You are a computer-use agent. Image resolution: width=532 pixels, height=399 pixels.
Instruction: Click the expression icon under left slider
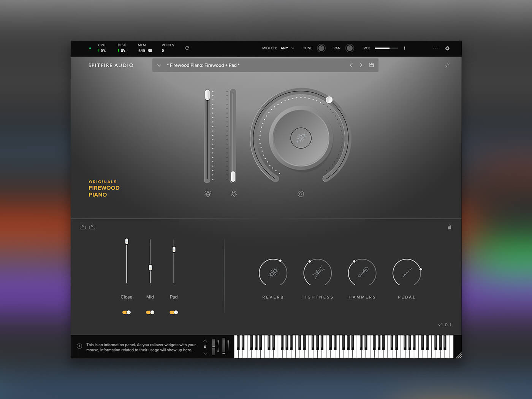point(208,194)
